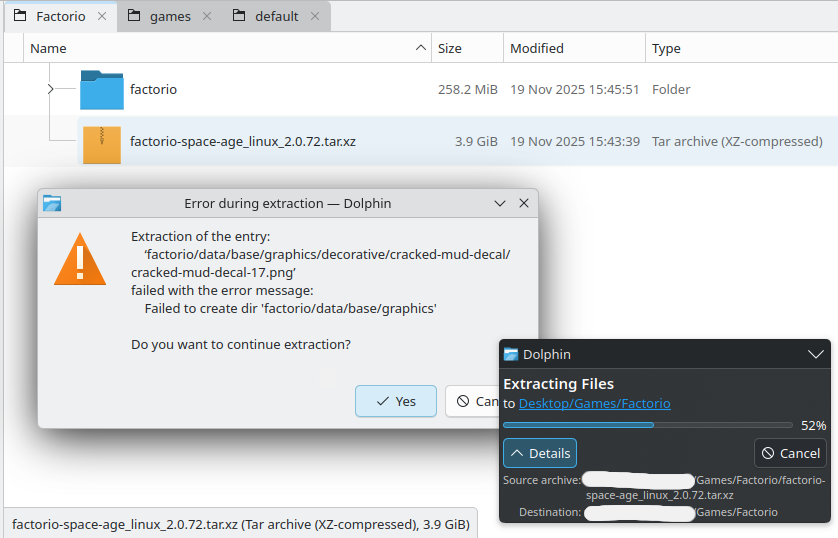This screenshot has width=838, height=538.
Task: Select the factorio folder name
Action: click(153, 89)
